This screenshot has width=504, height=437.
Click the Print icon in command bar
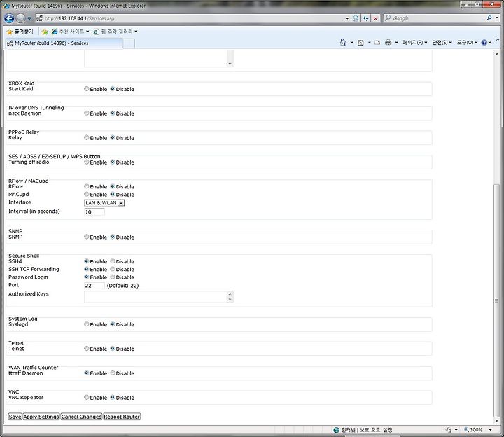pos(388,43)
